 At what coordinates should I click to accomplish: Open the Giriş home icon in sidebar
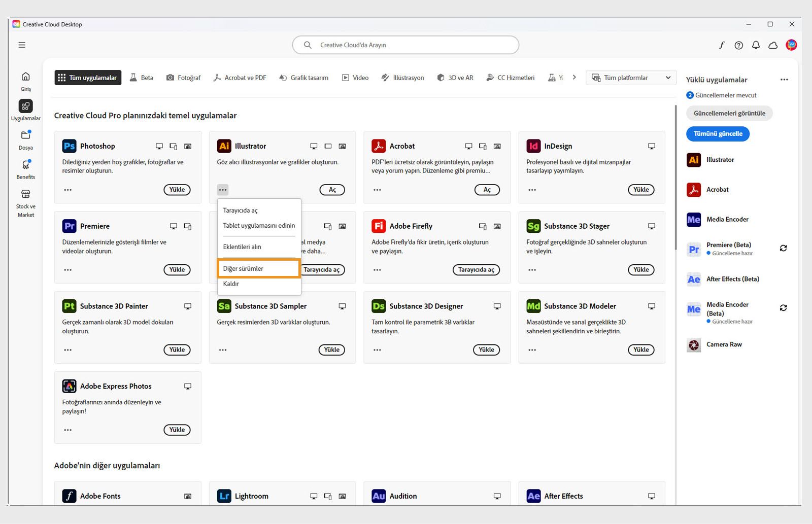pos(25,77)
